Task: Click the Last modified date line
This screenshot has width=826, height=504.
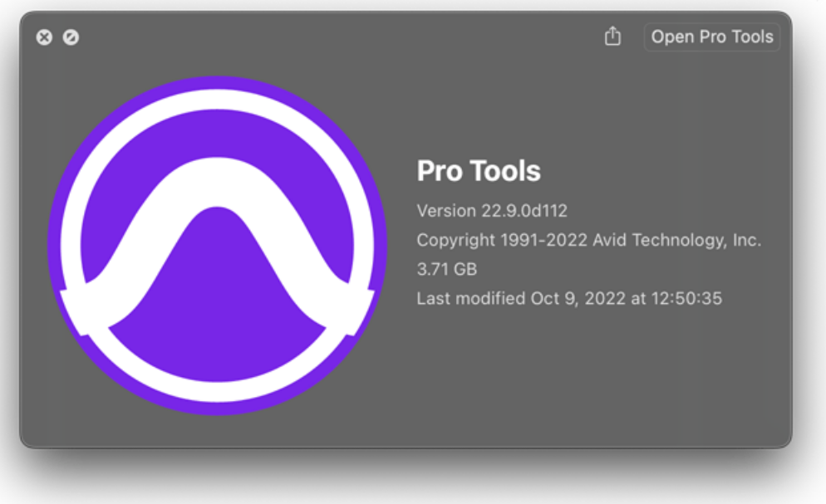Action: pos(569,298)
